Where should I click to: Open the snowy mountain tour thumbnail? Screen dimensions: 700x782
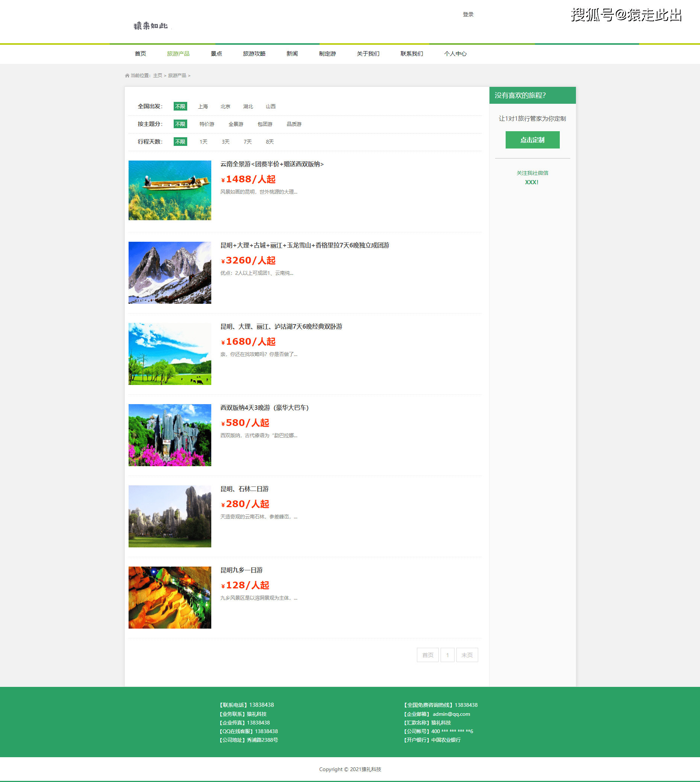tap(170, 273)
